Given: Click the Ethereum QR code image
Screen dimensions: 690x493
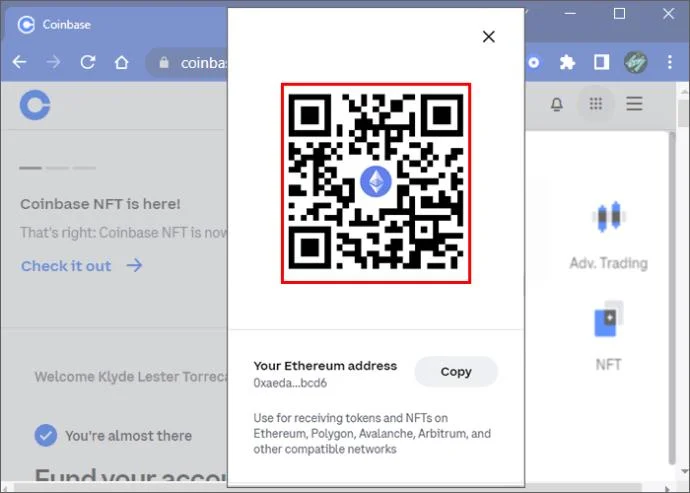Looking at the screenshot, I should tap(376, 183).
